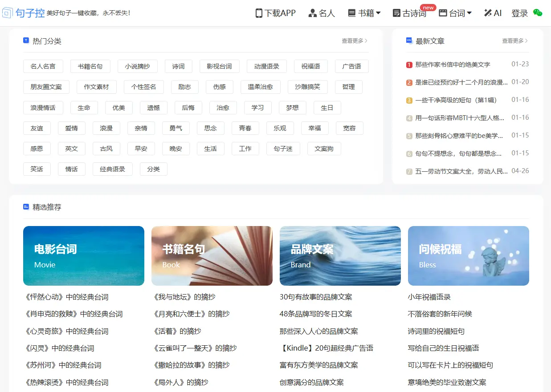This screenshot has height=392, width=551.
Task: Select the 早安 category tag
Action: tap(141, 148)
